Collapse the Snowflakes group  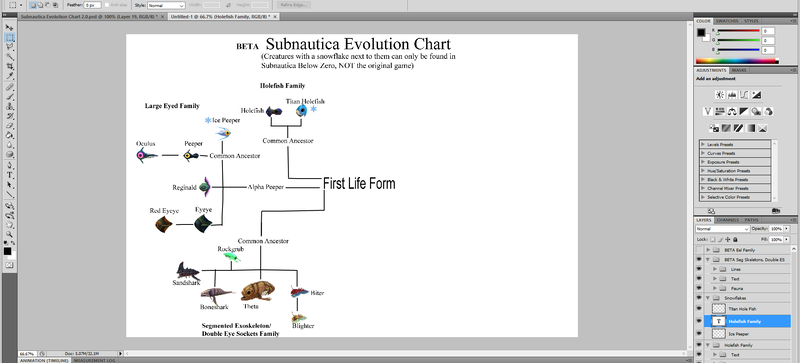[708, 298]
